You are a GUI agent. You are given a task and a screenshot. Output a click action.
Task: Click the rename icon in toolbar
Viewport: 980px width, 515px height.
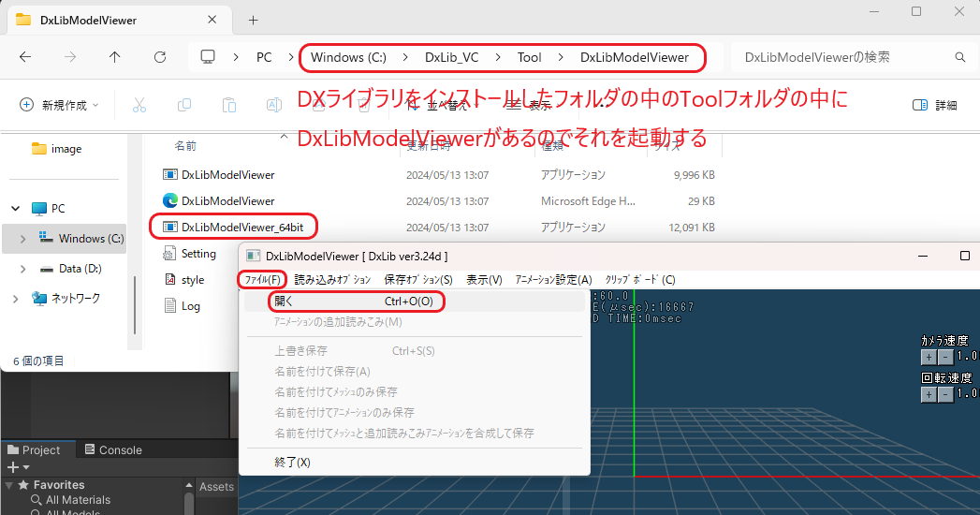pyautogui.click(x=273, y=105)
